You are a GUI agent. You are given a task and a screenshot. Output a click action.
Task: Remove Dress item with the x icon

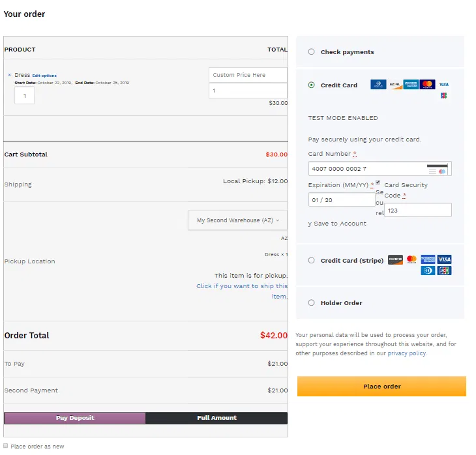[9, 75]
